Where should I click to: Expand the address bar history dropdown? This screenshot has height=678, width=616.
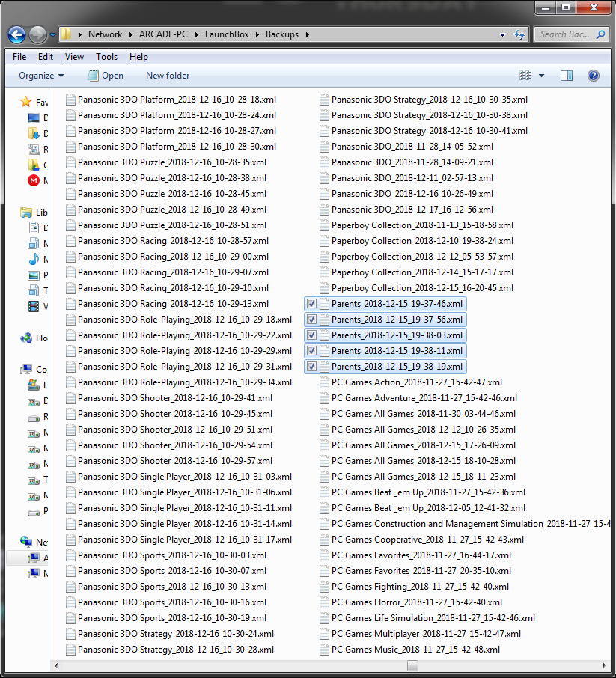[502, 34]
